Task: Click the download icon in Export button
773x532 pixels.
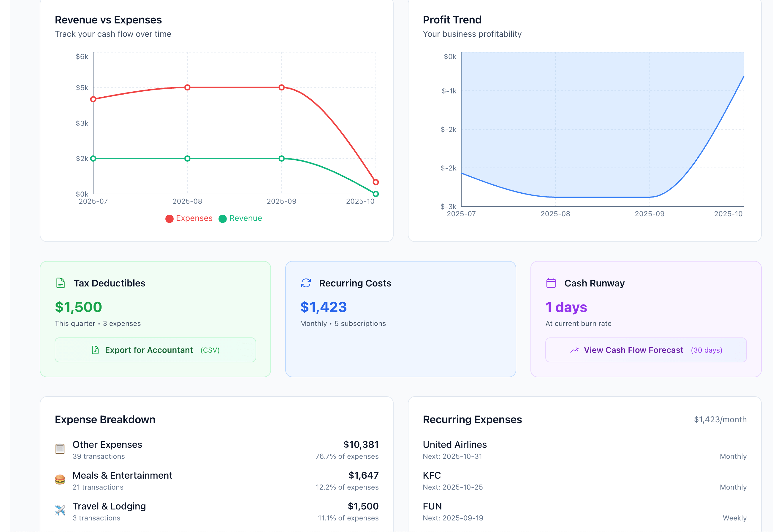Action: pos(95,350)
